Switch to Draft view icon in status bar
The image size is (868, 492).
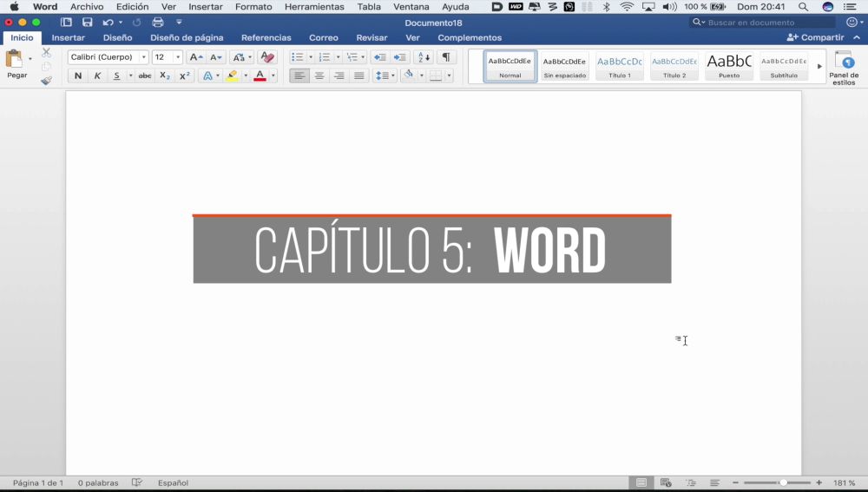click(714, 482)
